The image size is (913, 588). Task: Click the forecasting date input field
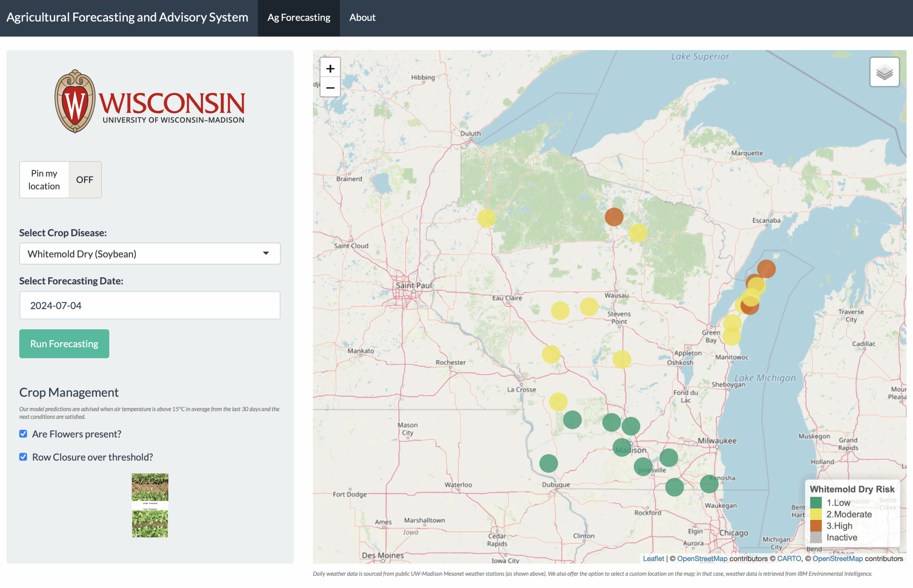(x=150, y=305)
